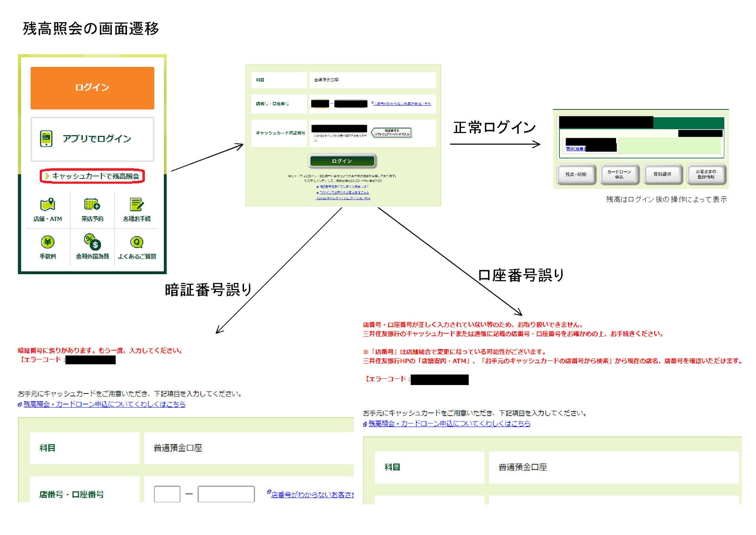
Task: Click 資料請求 button
Action: pos(662,174)
